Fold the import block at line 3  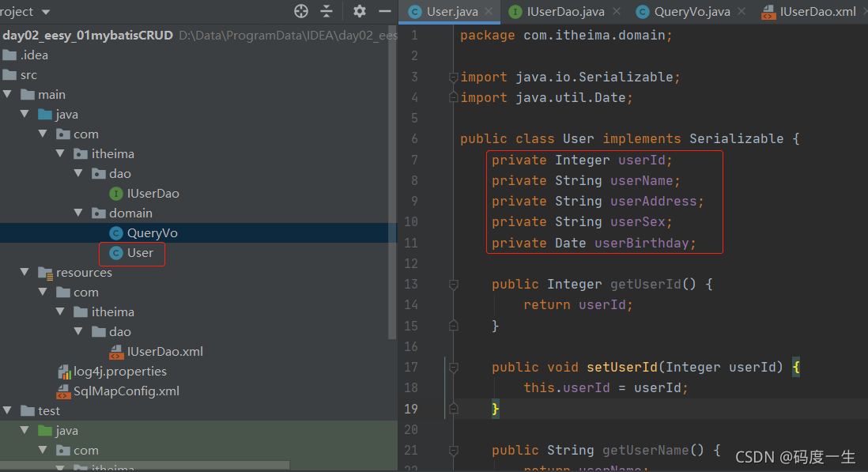454,77
